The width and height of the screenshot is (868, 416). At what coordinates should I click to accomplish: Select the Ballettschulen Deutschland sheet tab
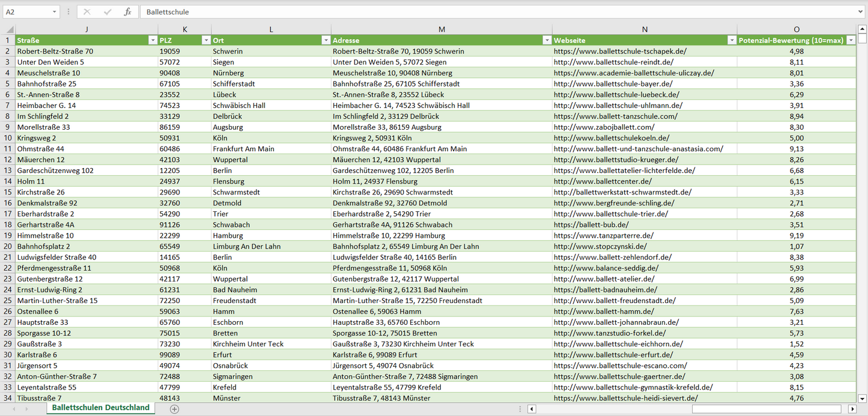pos(100,408)
